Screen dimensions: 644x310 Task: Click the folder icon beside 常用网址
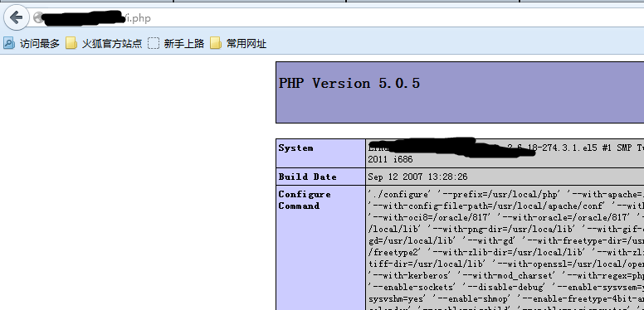(216, 43)
